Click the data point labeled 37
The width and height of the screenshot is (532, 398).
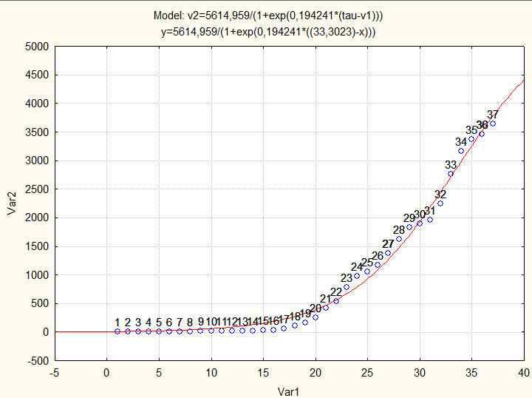click(493, 124)
